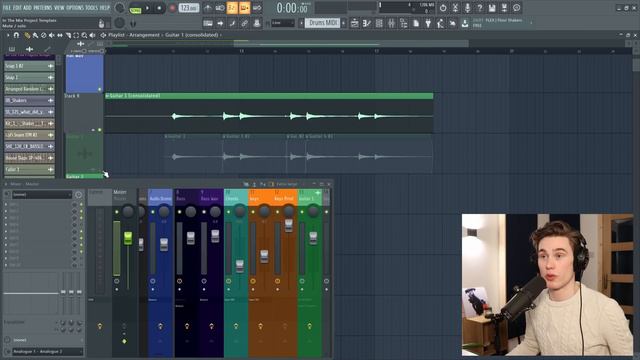Select the teal Chords mixer track
The width and height of the screenshot is (640, 360).
236,197
